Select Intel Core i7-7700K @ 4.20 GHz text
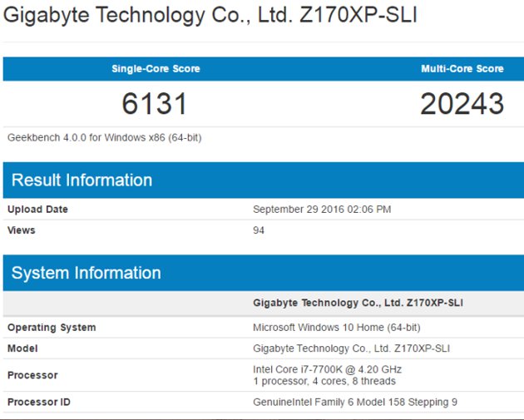524x420 pixels. 327,369
